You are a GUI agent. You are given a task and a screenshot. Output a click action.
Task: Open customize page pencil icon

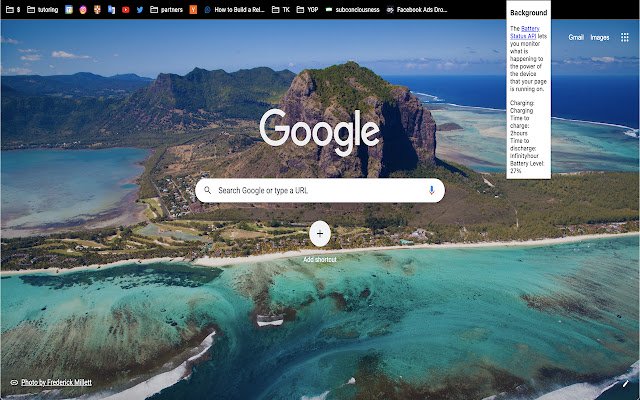tap(626, 384)
